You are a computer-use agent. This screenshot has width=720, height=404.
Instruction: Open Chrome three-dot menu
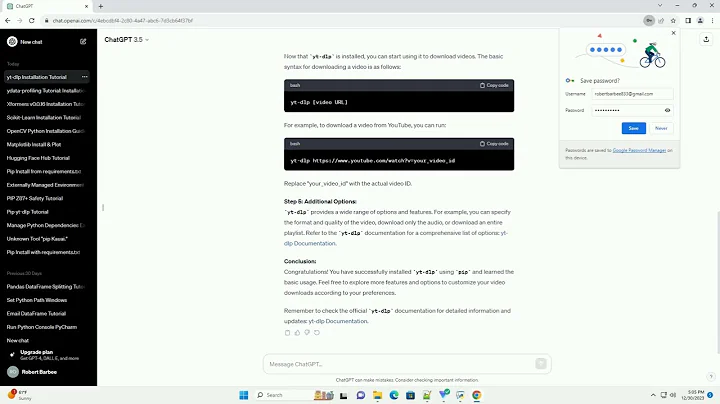click(x=713, y=21)
